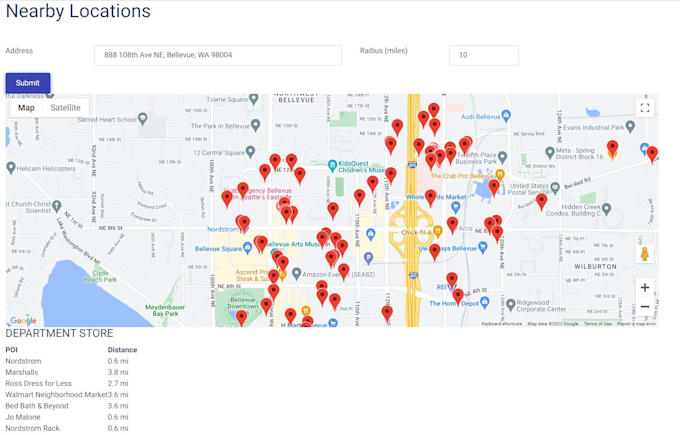
Task: Click Jo Malone in POI list
Action: 23,417
